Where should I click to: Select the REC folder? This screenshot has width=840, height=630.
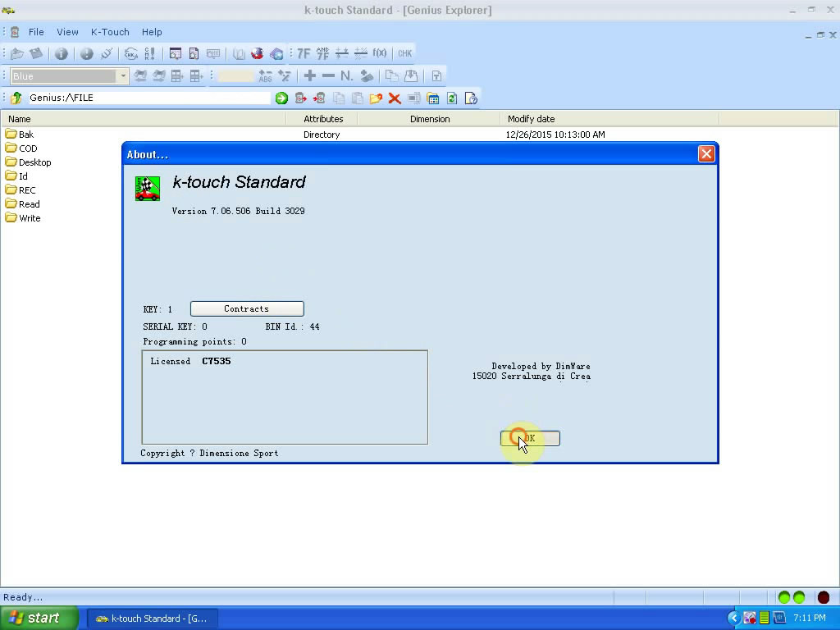click(21, 190)
